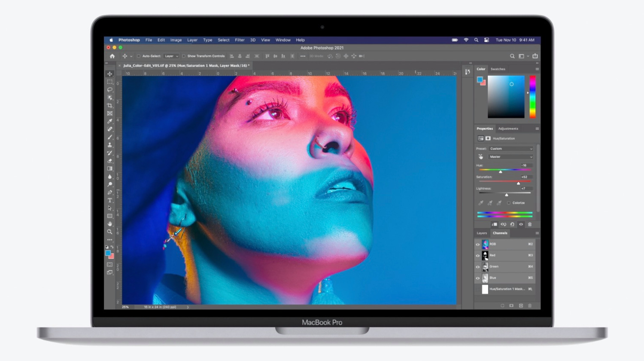Screen dimensions: 644x361
Task: Select the Hand tool
Action: point(110,224)
